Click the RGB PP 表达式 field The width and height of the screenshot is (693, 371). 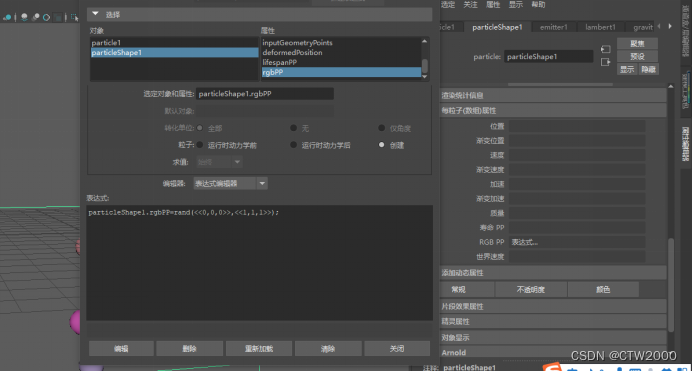point(577,242)
